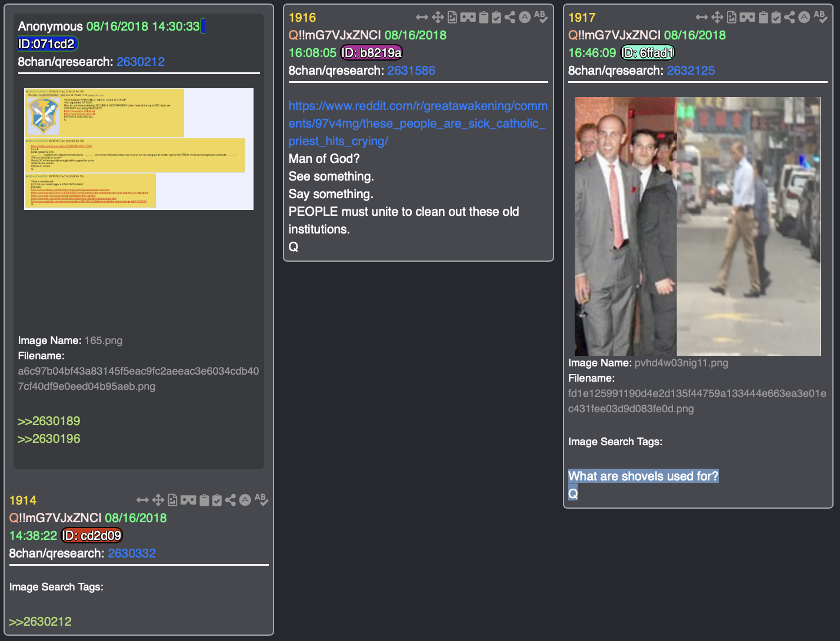
Task: Click the magenta ID b8219a badge
Action: pos(372,53)
